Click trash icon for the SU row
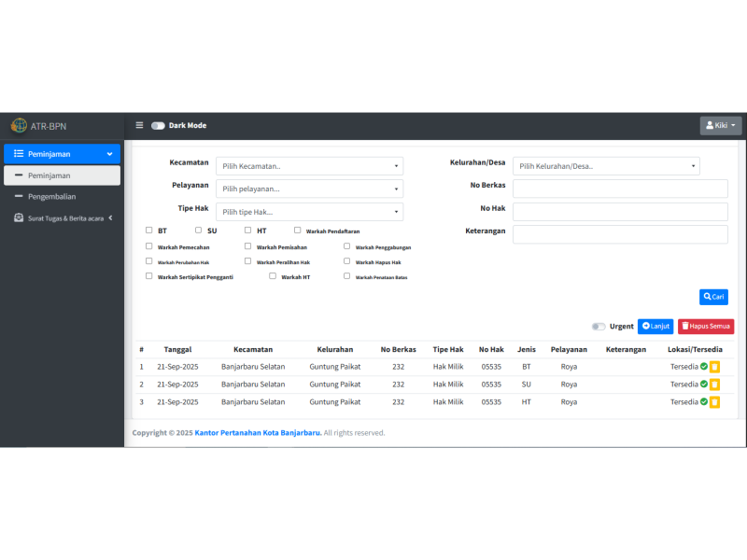 point(714,385)
